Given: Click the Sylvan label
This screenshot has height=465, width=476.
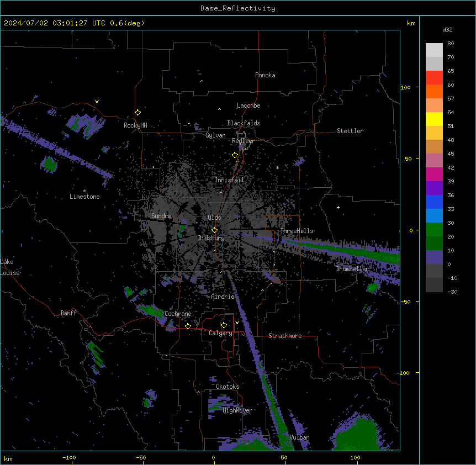Looking at the screenshot, I should 215,135.
